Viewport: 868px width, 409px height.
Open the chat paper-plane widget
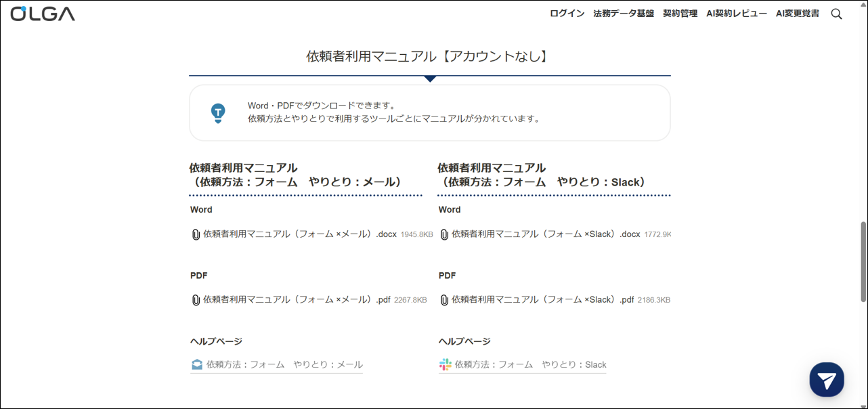coord(827,379)
